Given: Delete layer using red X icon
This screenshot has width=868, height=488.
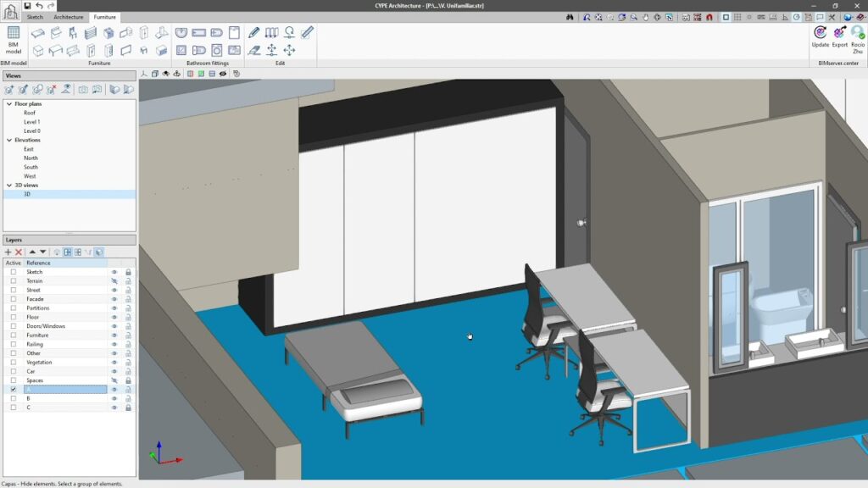Looking at the screenshot, I should [x=19, y=252].
